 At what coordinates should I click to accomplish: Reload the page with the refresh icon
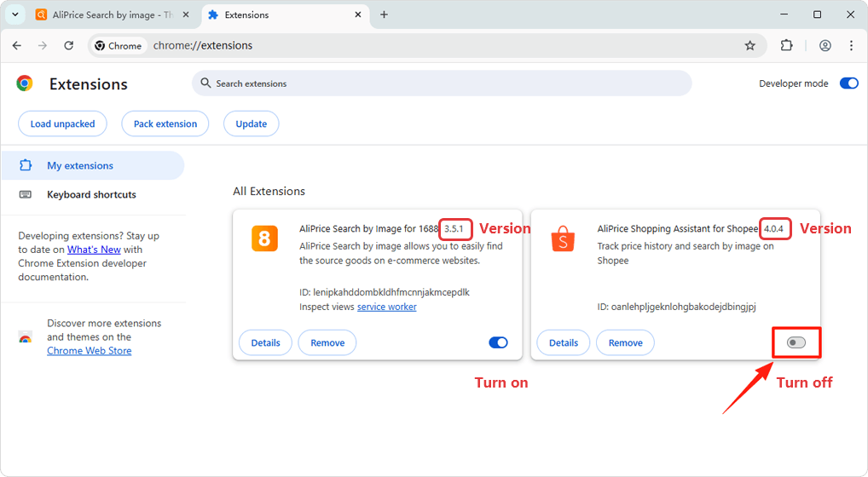pyautogui.click(x=69, y=46)
